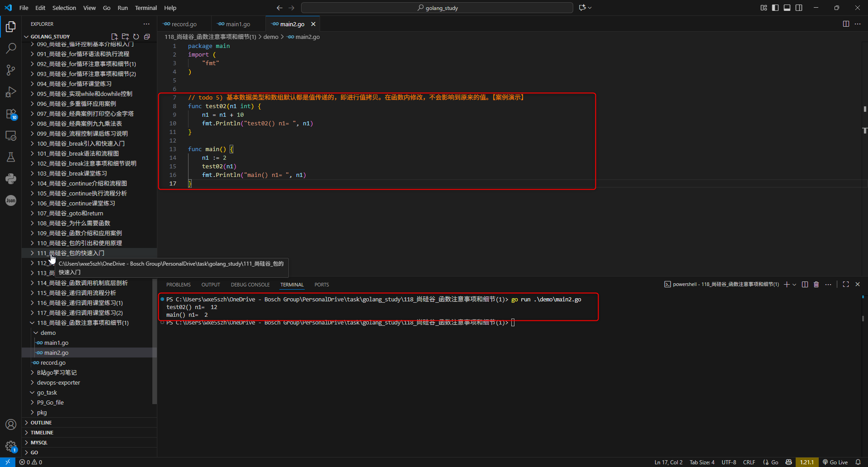Collapse all folders in Explorer
The height and width of the screenshot is (467, 868).
point(147,37)
